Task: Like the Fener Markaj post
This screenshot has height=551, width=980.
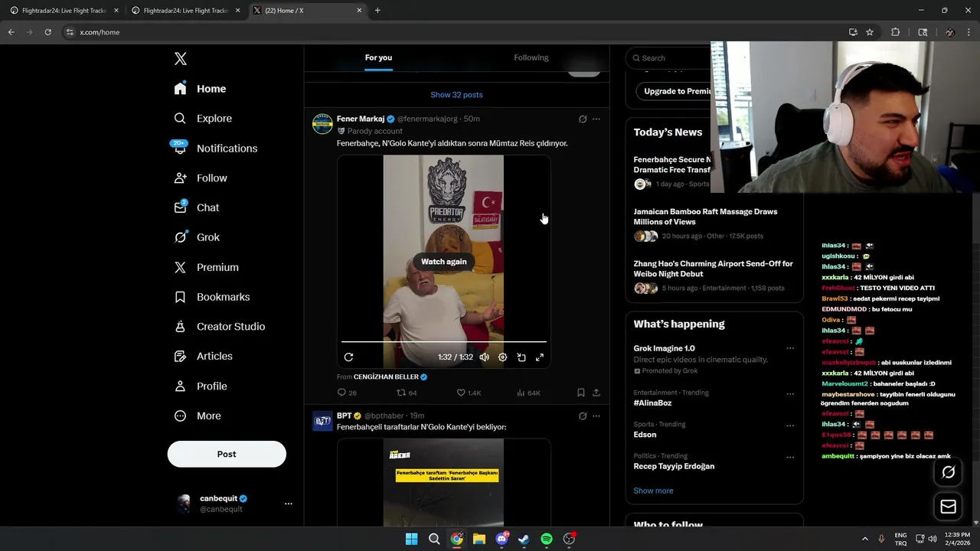Action: [469, 393]
